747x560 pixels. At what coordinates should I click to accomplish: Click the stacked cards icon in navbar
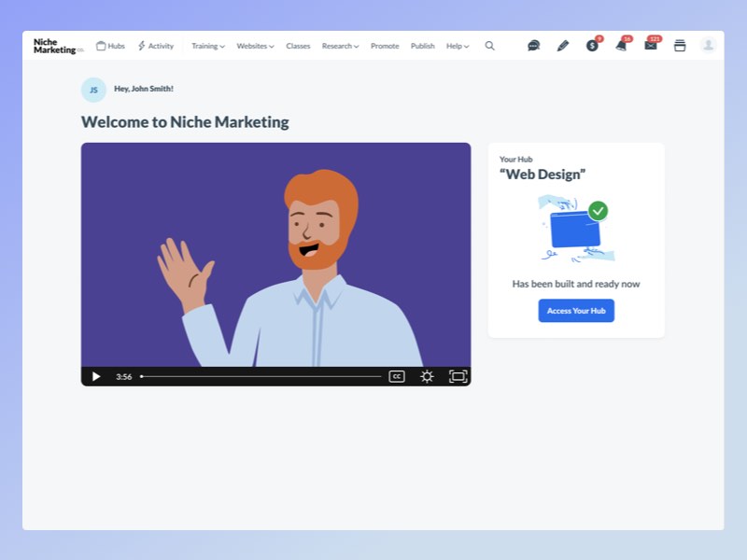680,46
